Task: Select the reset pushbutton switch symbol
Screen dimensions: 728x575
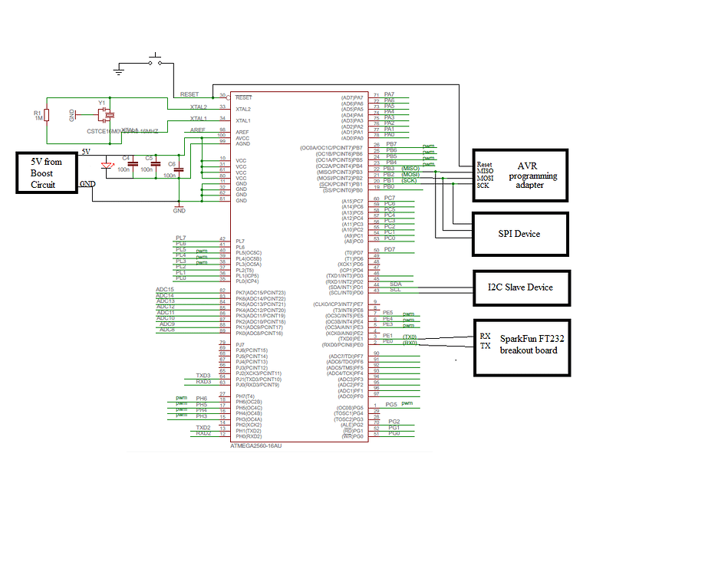Action: [x=153, y=58]
